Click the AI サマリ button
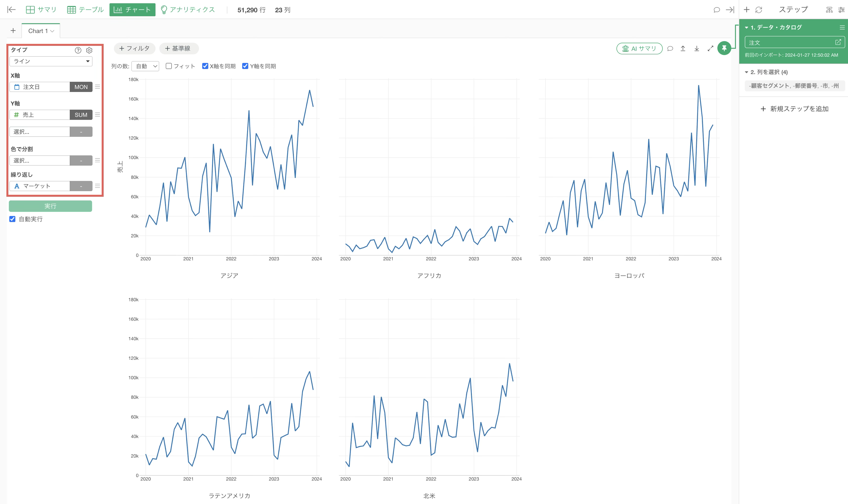The height and width of the screenshot is (504, 848). 639,49
